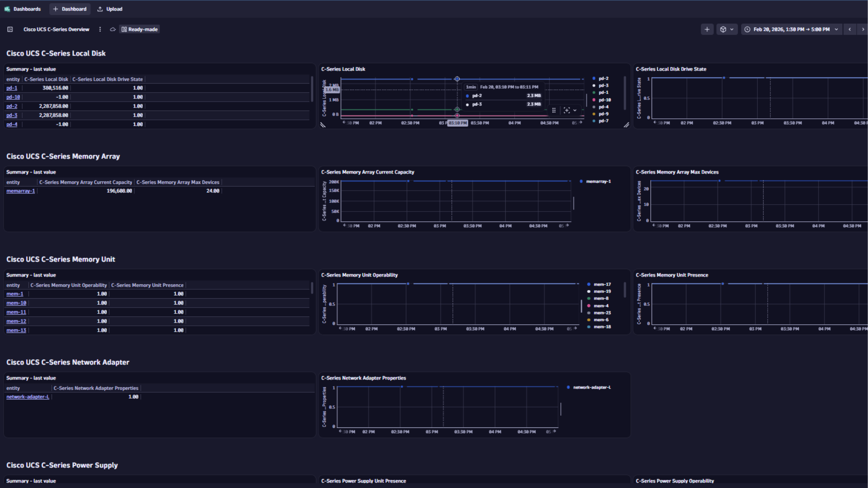Screen dimensions: 868x488
Task: Click the Upload icon in the top bar
Action: (100, 9)
